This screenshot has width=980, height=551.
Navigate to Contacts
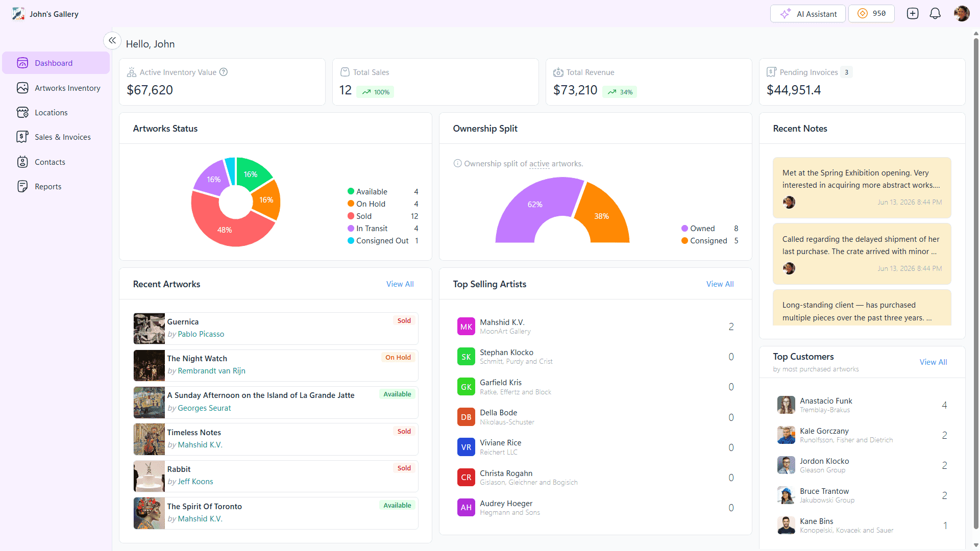coord(56,162)
